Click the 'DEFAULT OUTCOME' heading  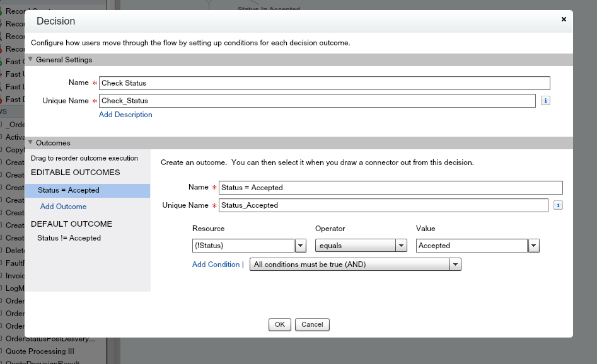coord(72,224)
